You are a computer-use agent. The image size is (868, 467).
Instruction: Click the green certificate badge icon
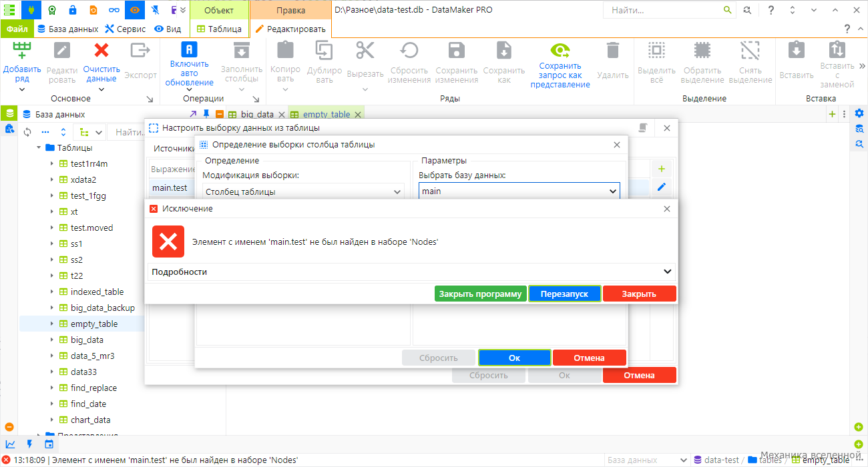(51, 10)
